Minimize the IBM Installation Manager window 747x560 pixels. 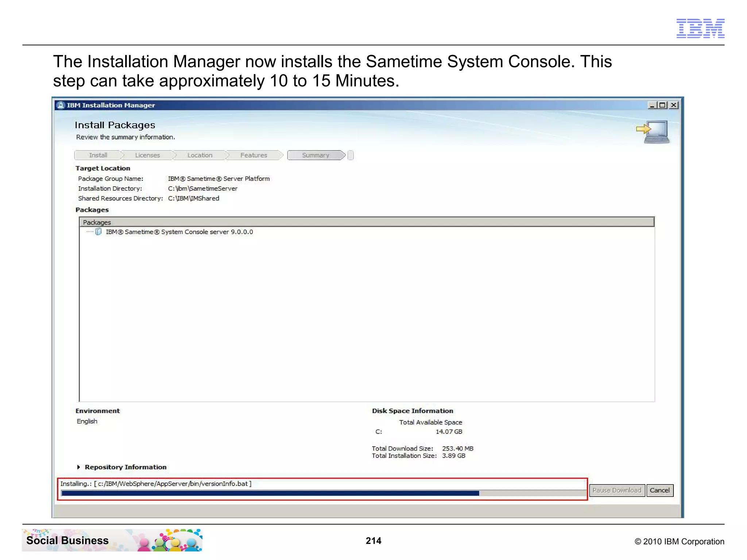pyautogui.click(x=652, y=105)
